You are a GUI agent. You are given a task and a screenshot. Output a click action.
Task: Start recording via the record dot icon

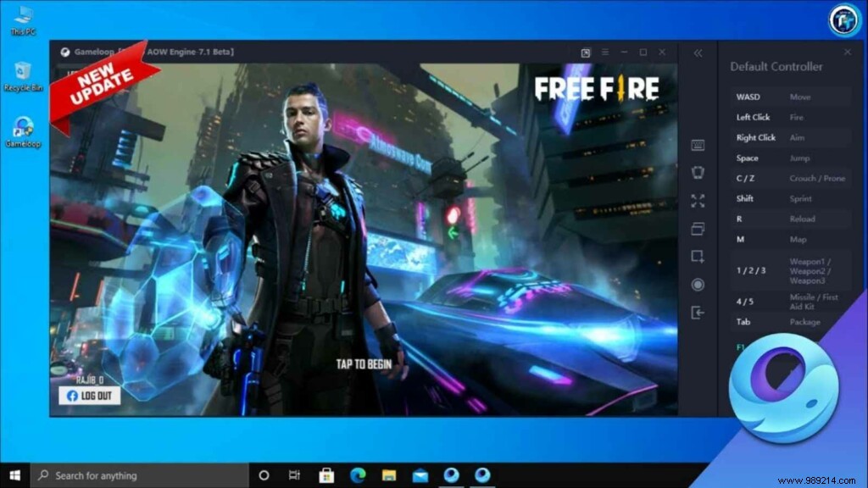tap(698, 284)
